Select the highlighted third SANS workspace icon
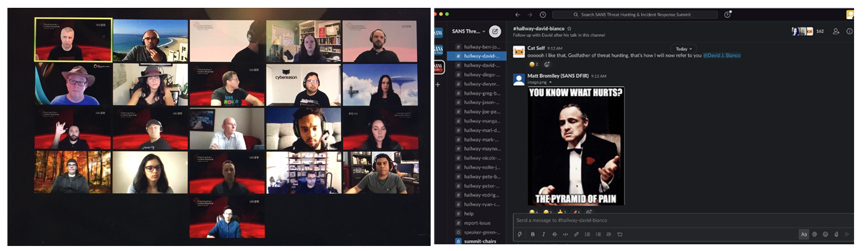Image resolution: width=868 pixels, height=251 pixels. point(438,67)
